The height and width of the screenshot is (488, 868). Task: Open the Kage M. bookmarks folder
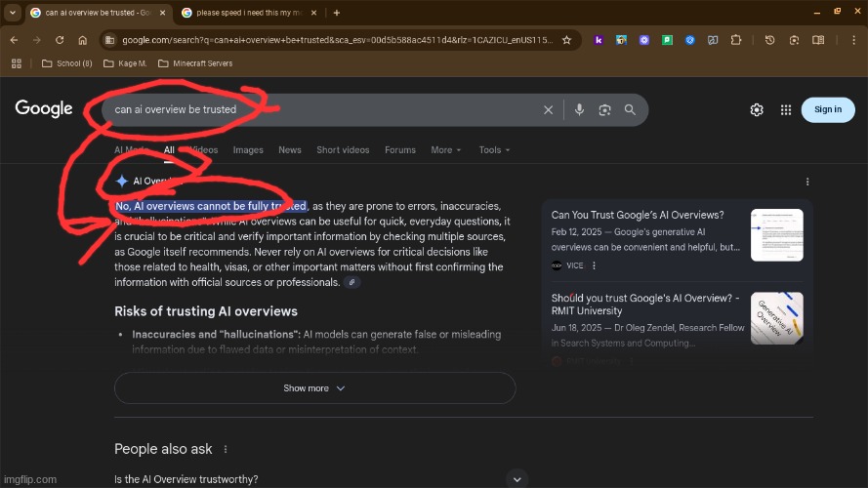125,63
